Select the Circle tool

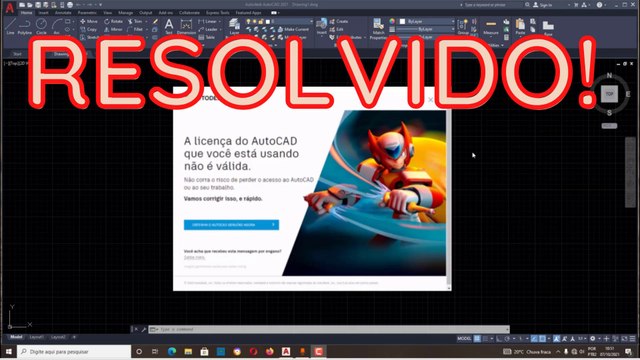click(x=41, y=26)
